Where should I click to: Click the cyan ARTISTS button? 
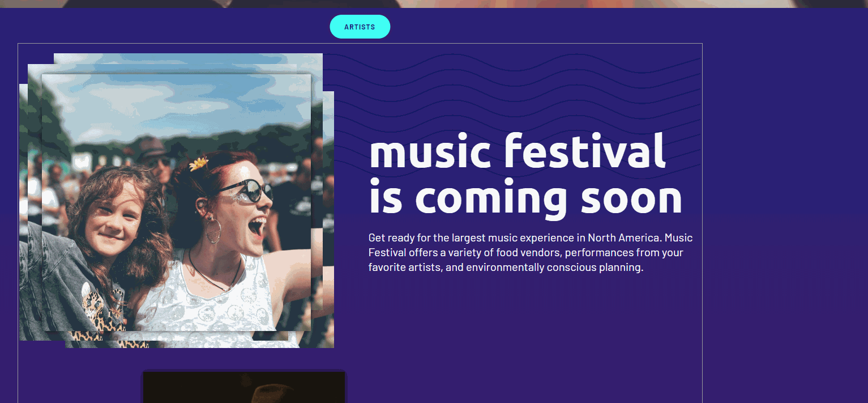click(x=360, y=27)
